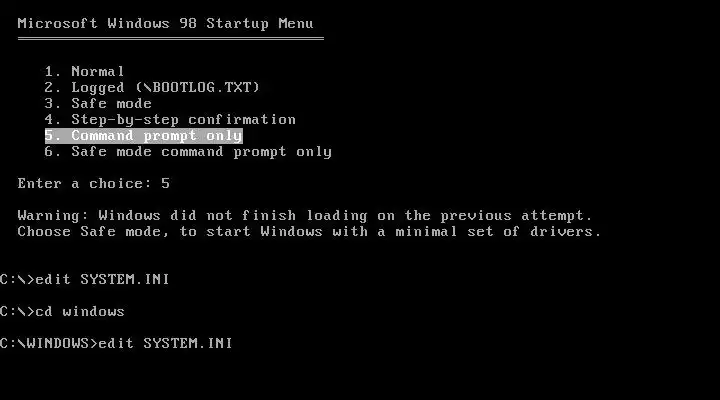Select Safe mode option 3
Image resolution: width=720 pixels, height=400 pixels.
tap(98, 103)
